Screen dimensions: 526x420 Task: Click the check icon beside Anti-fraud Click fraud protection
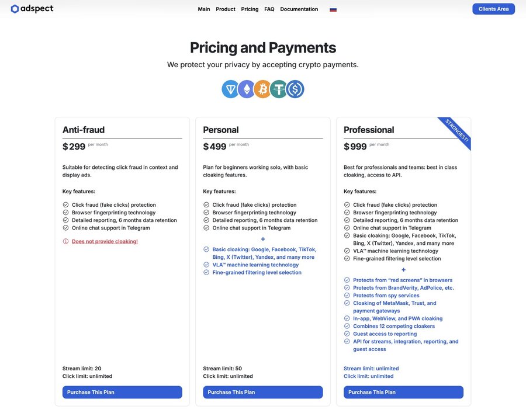point(65,205)
